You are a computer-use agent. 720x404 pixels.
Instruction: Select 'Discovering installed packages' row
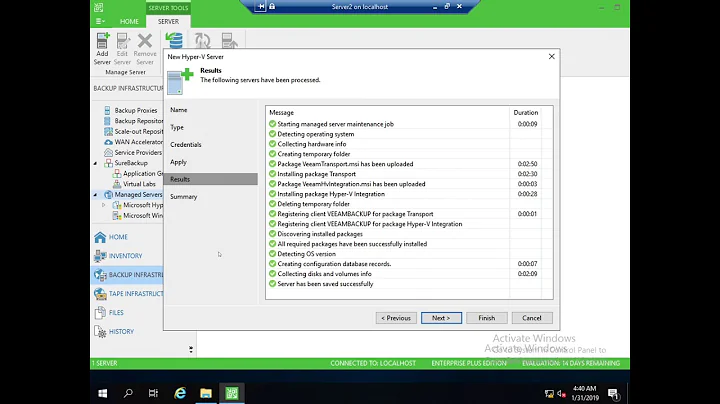tap(409, 234)
